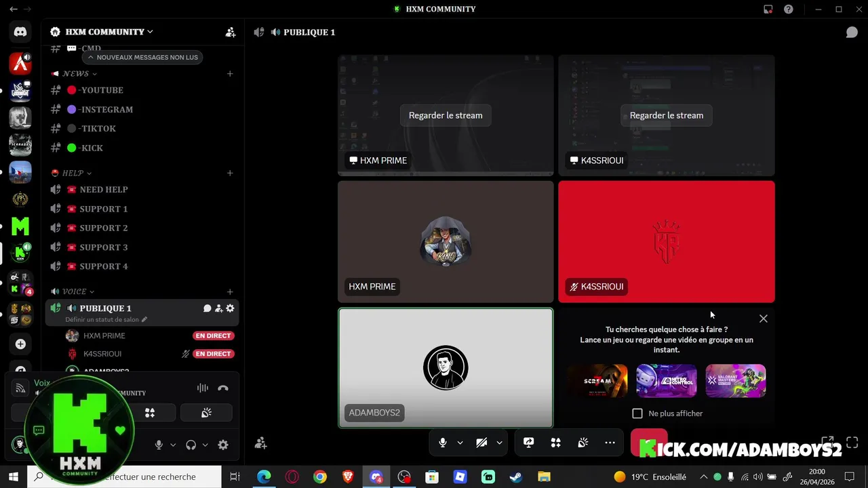Screen dimensions: 868x488
Task: Open Discord direct messages home icon
Action: pyautogui.click(x=20, y=32)
